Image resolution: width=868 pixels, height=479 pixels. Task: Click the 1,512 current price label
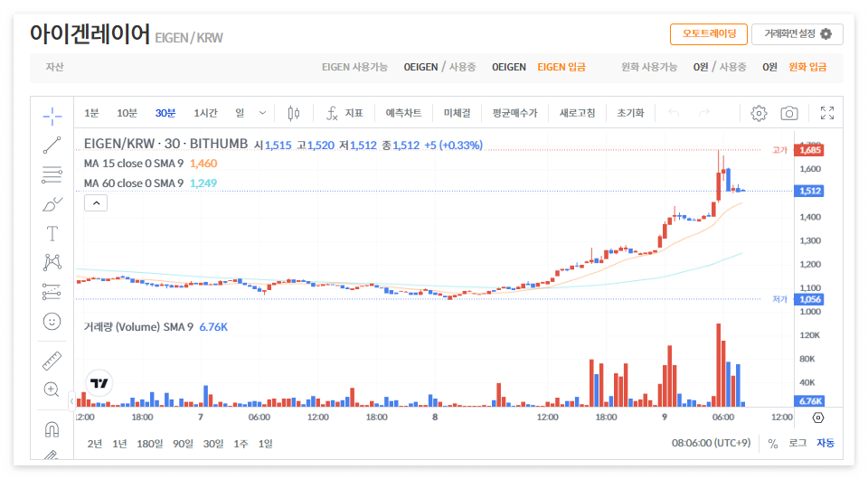tap(809, 191)
